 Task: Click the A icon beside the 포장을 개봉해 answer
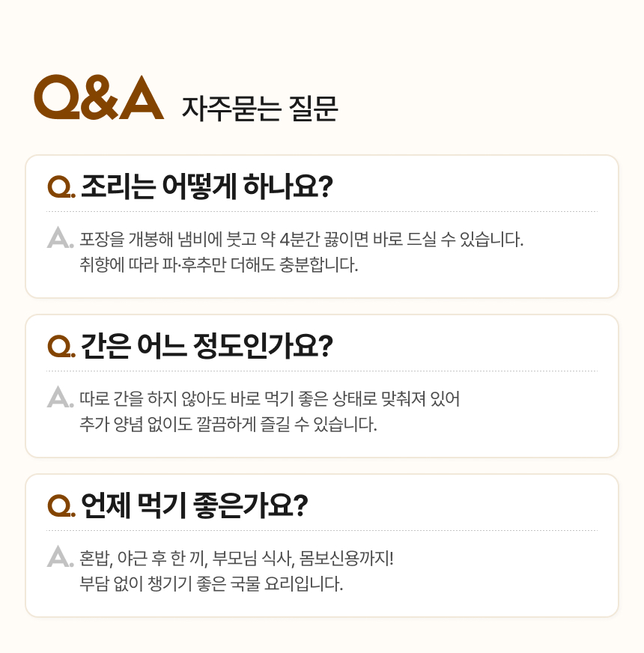point(59,239)
